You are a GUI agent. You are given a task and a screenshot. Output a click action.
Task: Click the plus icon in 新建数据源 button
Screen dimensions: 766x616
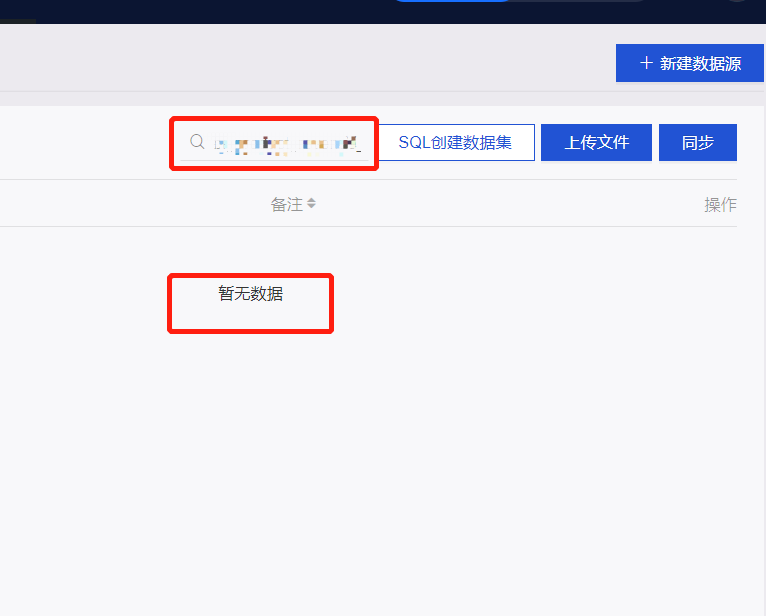tap(646, 63)
